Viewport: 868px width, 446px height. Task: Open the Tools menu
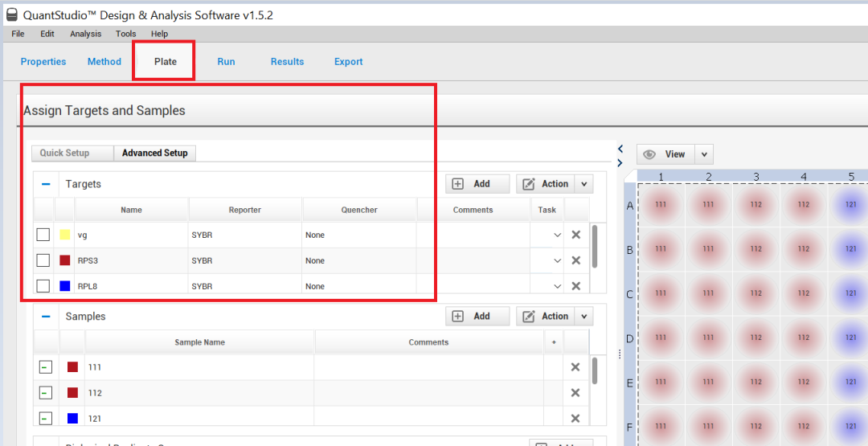(x=125, y=34)
